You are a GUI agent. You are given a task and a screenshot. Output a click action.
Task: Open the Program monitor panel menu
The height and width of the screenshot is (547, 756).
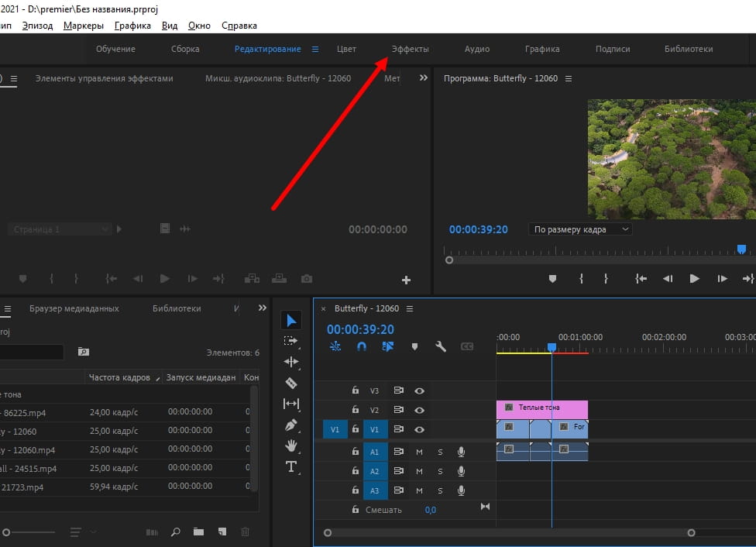coord(569,79)
